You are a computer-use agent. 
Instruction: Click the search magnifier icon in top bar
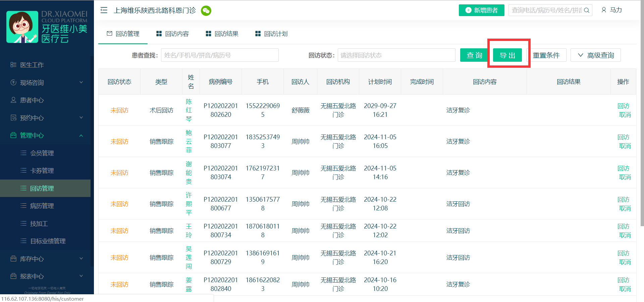click(x=587, y=10)
